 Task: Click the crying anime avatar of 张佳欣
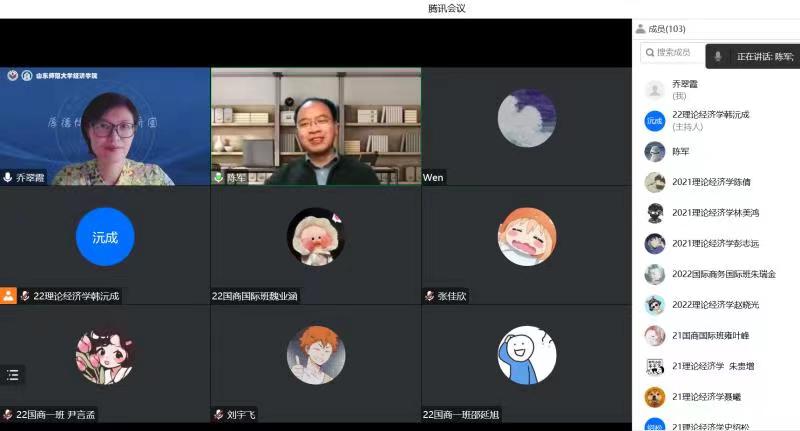point(527,237)
